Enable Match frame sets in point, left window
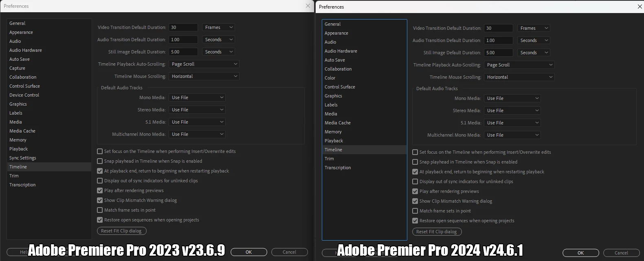Screen dimensions: 644x261 pyautogui.click(x=100, y=210)
